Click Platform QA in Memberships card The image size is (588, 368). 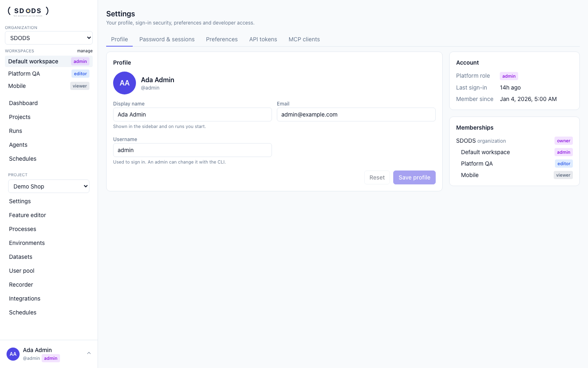click(477, 164)
